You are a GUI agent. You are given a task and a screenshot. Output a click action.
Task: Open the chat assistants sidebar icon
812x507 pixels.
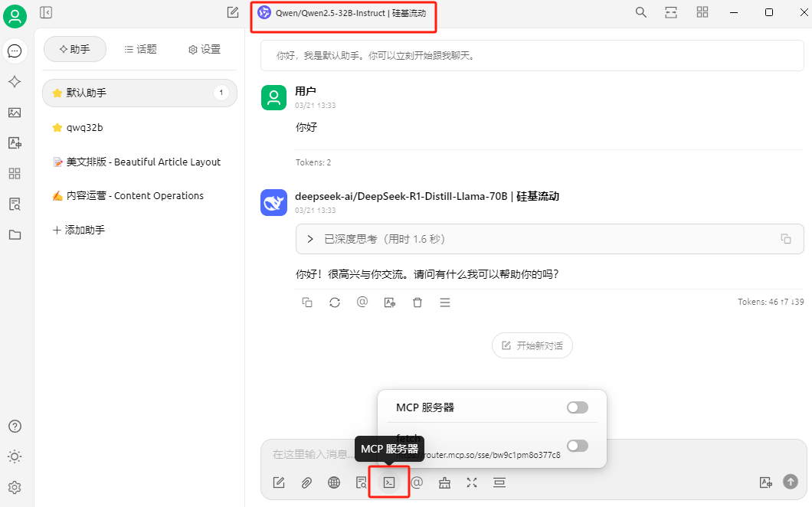point(15,51)
